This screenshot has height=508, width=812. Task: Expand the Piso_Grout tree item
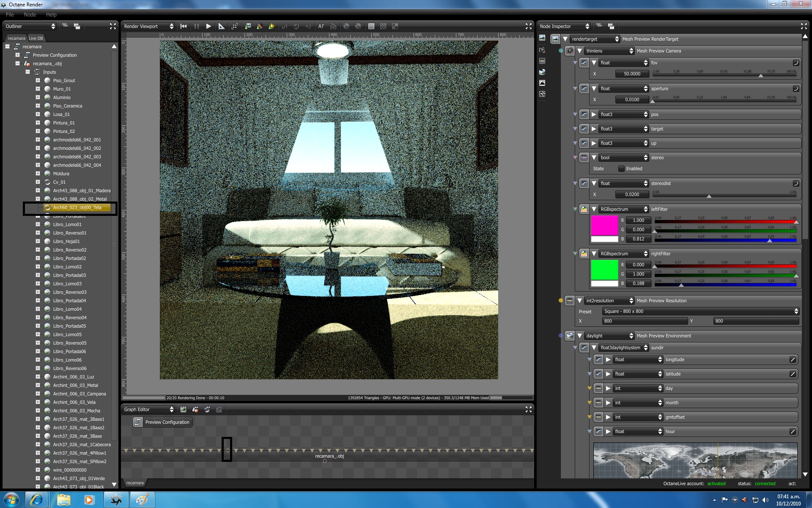click(38, 80)
